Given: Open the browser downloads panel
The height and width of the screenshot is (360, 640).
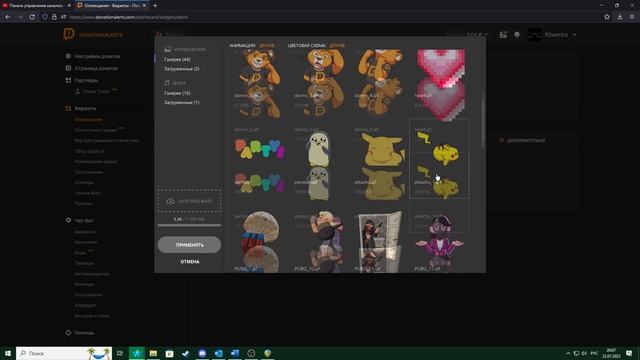Looking at the screenshot, I should (620, 17).
